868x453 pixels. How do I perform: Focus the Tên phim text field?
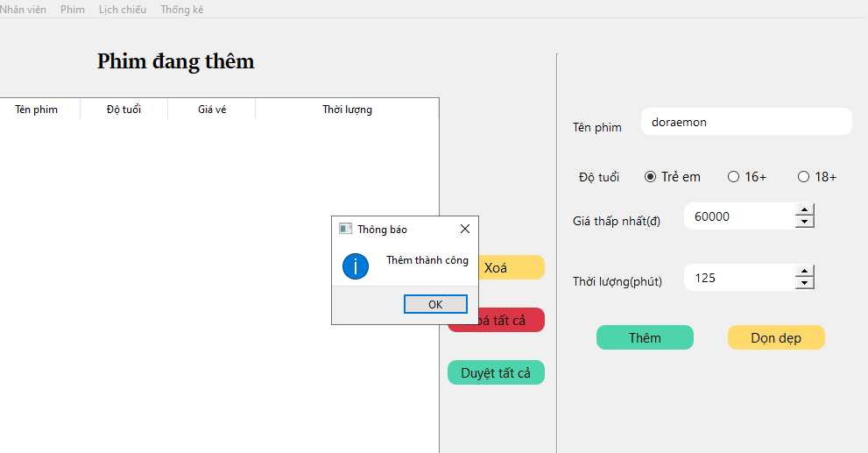click(x=746, y=122)
